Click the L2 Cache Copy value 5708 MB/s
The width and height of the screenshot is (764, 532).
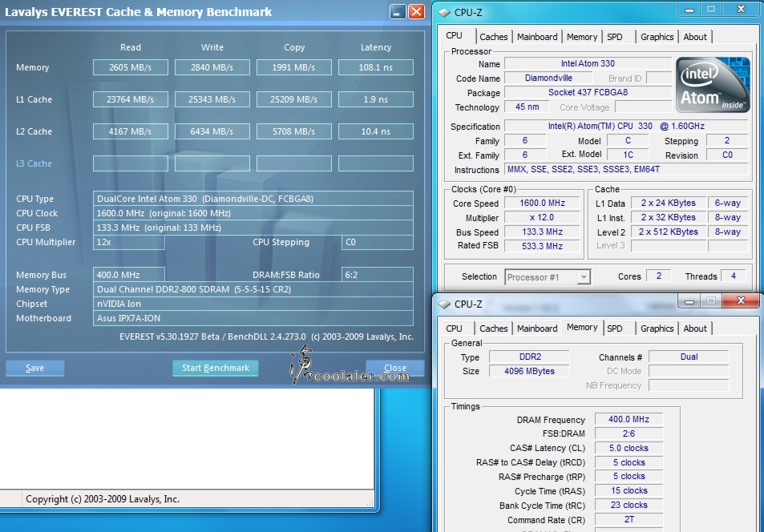pos(293,131)
